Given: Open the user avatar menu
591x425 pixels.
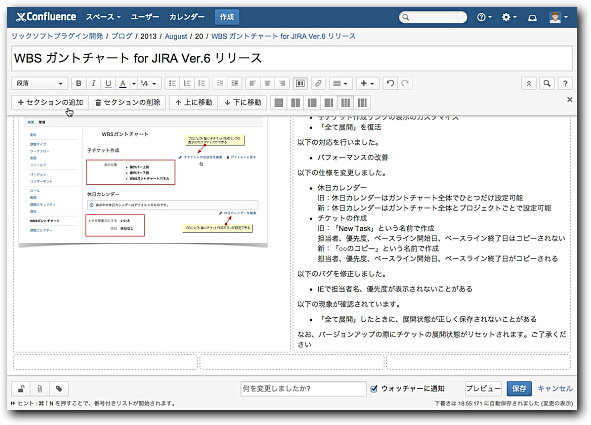Looking at the screenshot, I should (558, 17).
